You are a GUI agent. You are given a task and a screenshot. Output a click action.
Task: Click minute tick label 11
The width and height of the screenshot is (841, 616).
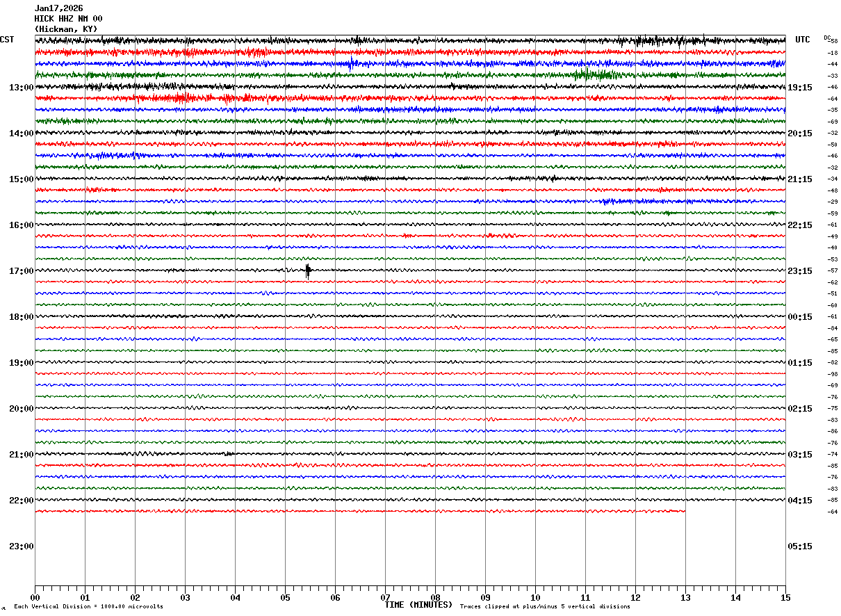[x=585, y=597]
